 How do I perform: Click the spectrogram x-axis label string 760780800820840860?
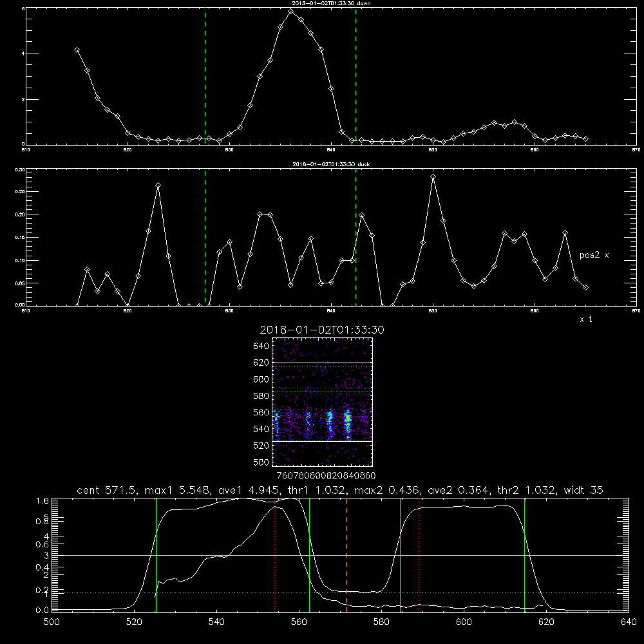326,476
